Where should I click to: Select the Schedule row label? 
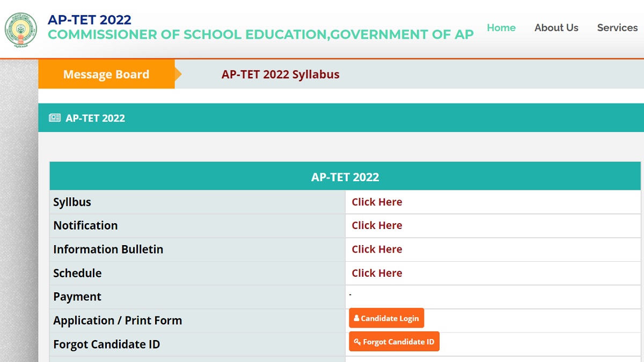click(x=77, y=273)
